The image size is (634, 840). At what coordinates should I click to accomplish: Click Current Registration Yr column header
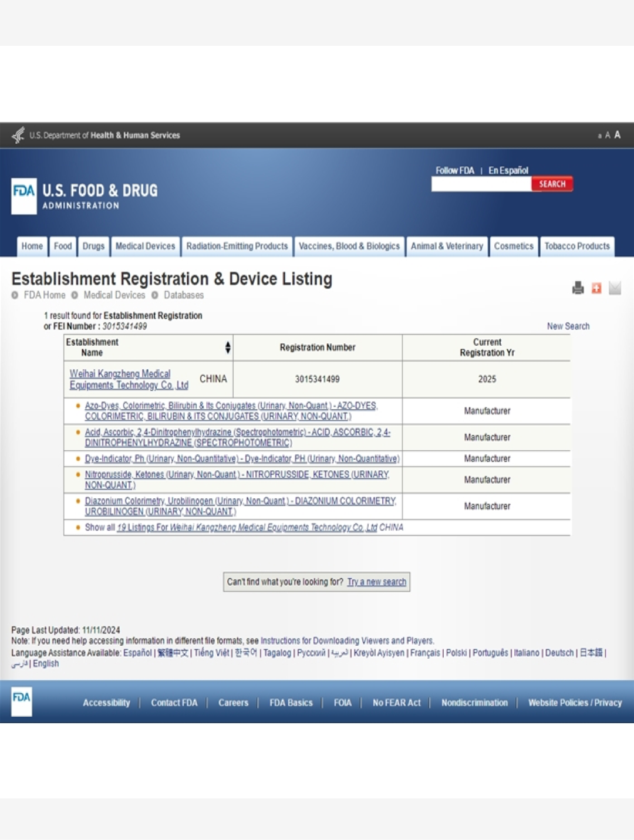click(x=487, y=348)
